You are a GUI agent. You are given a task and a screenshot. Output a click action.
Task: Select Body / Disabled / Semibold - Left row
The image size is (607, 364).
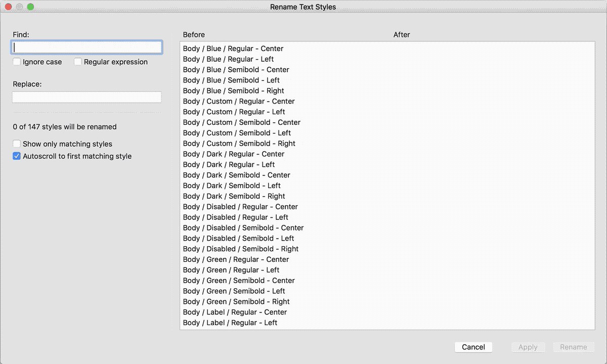pos(387,239)
